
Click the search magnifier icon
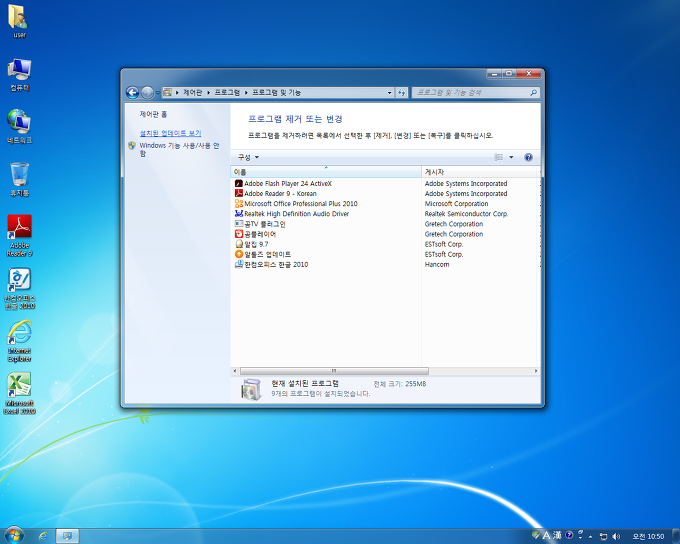coord(533,92)
